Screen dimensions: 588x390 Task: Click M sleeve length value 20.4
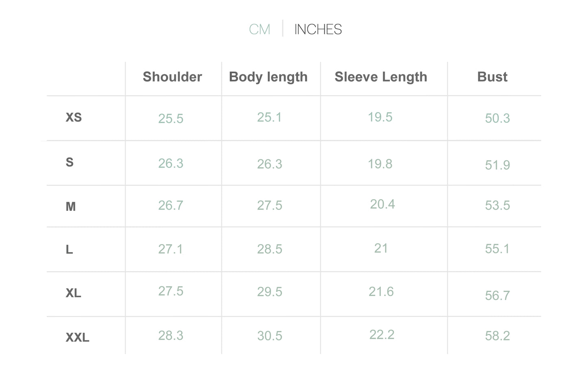[383, 204]
